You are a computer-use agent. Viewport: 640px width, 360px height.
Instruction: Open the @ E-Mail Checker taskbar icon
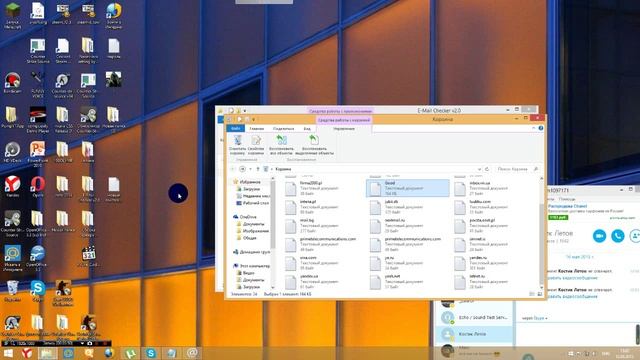pyautogui.click(x=192, y=353)
